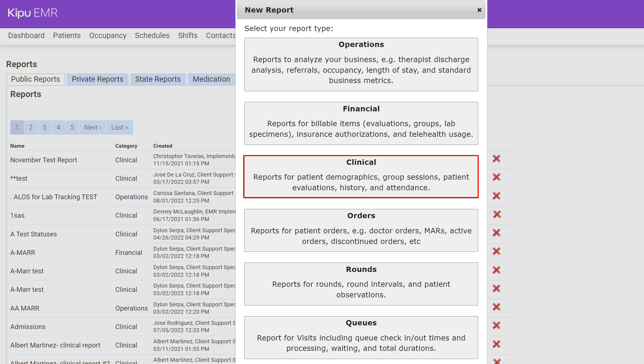The image size is (644, 364).
Task: Select the Queues report type
Action: coord(361,337)
